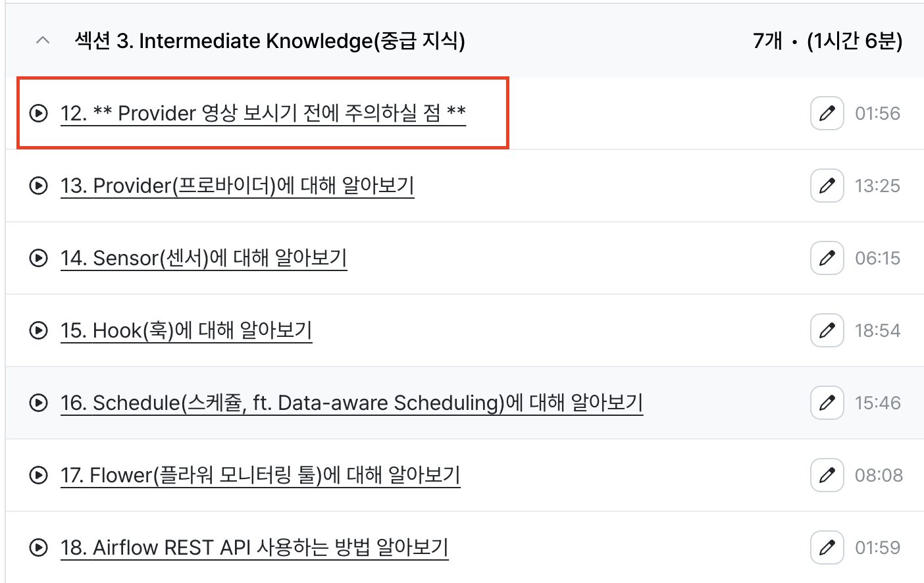Click pencil edit icon for Sensor lecture

(x=827, y=258)
